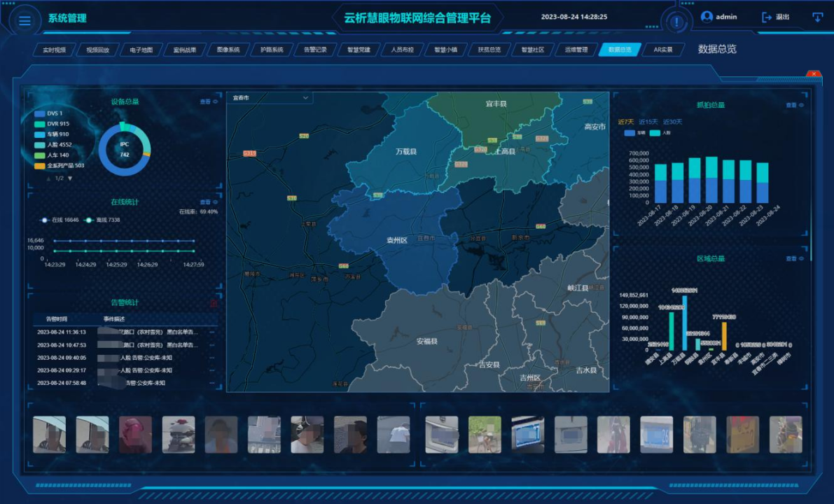Image resolution: width=834 pixels, height=504 pixels.
Task: Open the hamburger menu beside 系统管理
Action: (25, 21)
